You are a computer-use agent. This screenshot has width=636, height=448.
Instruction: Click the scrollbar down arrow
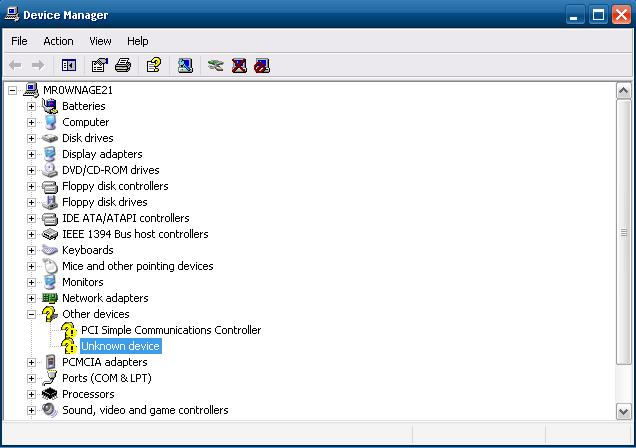click(x=625, y=411)
